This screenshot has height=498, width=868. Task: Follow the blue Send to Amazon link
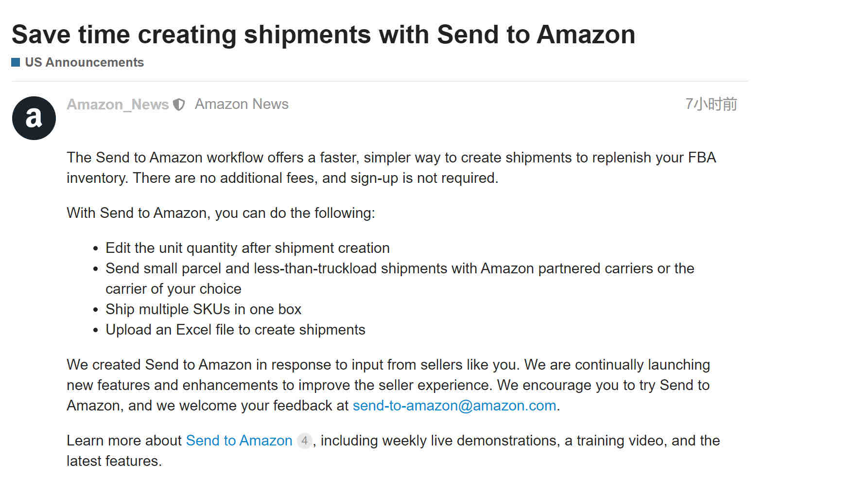(239, 441)
